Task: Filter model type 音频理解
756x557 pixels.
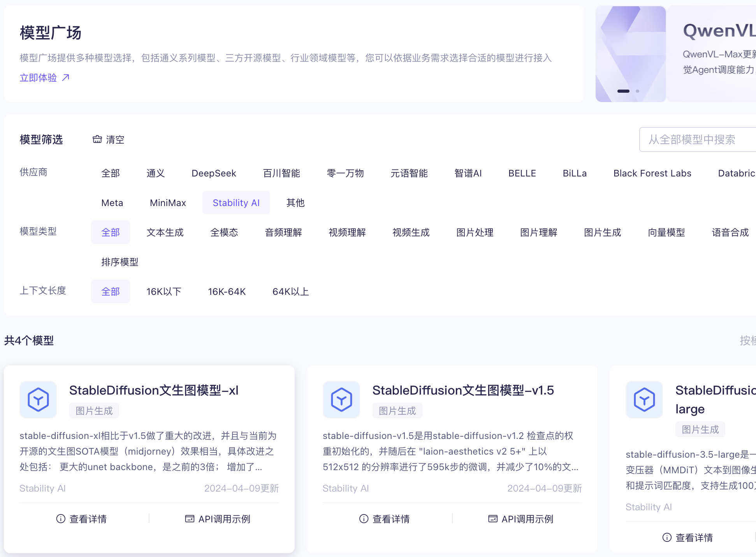Action: click(x=283, y=233)
